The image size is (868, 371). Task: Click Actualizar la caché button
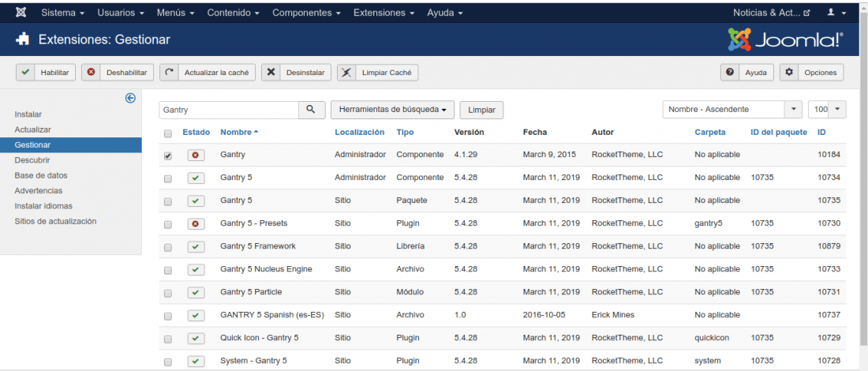pos(208,73)
